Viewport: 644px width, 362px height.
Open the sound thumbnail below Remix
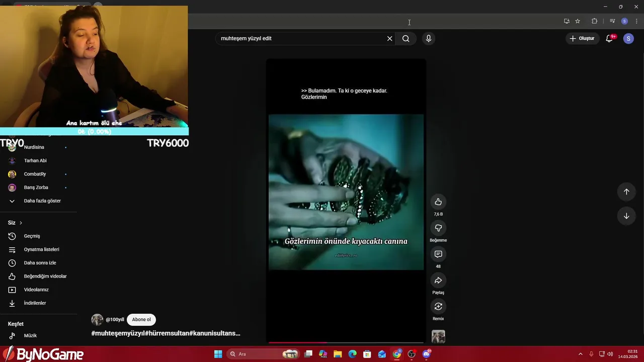point(438,336)
